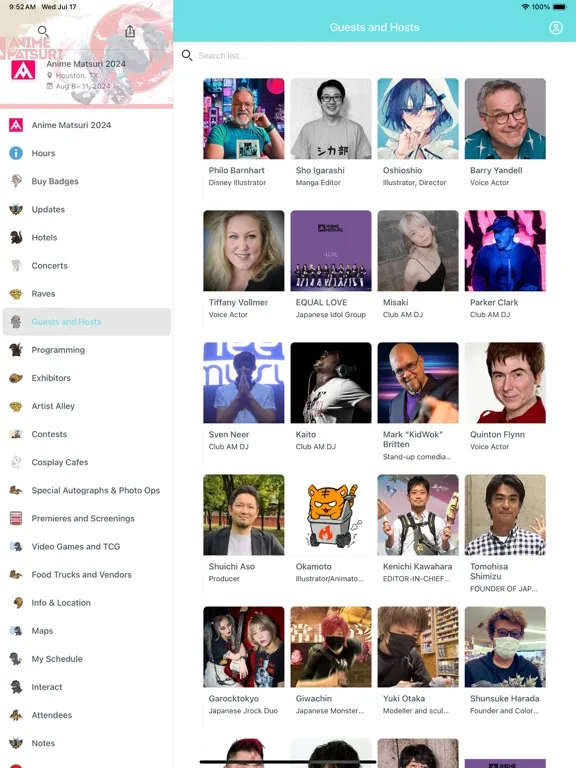Image resolution: width=576 pixels, height=768 pixels.
Task: Go to the Hours menu label
Action: tap(43, 153)
